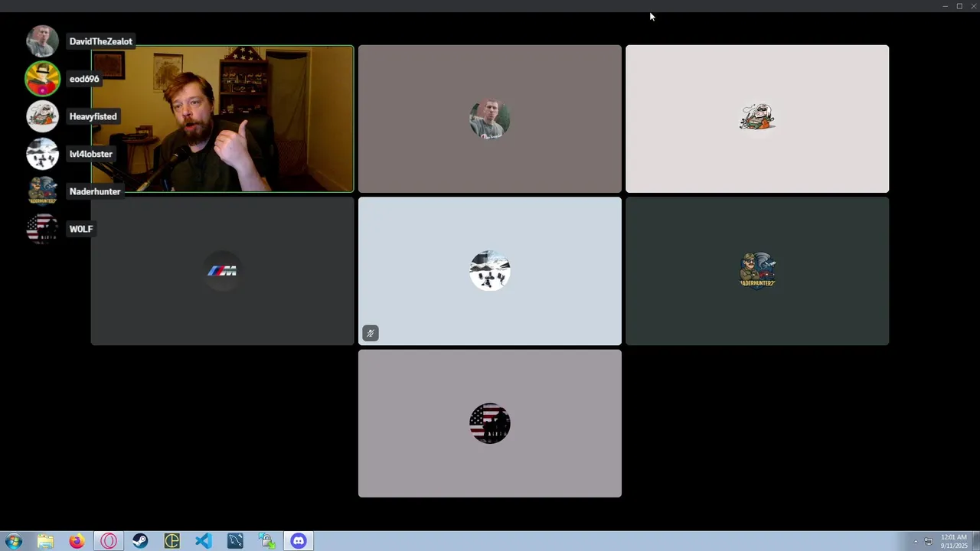
Task: Click the lvl4lobster name label
Action: coord(90,154)
